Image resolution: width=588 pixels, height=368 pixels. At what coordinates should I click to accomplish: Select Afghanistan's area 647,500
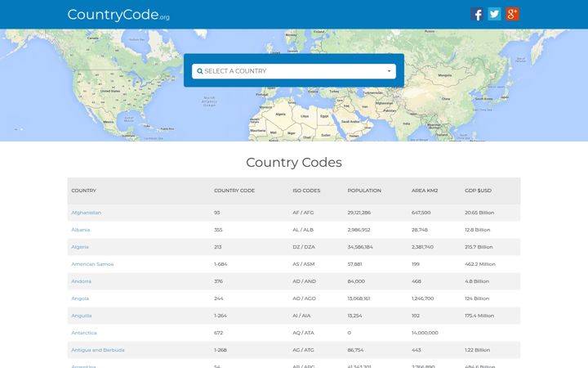[x=421, y=213]
